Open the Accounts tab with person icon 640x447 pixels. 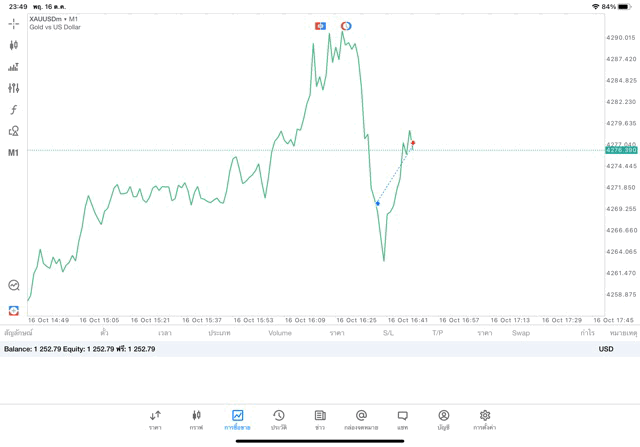tap(443, 420)
